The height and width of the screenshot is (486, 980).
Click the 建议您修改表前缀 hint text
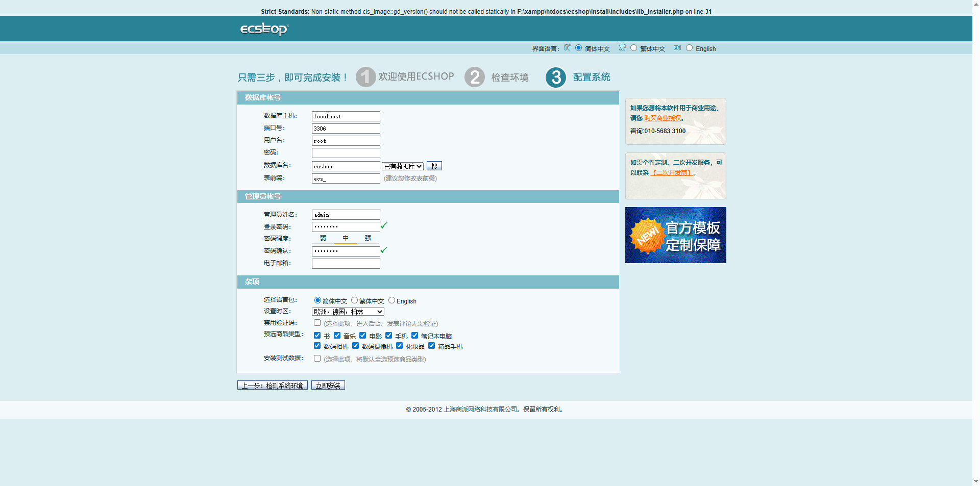pos(410,178)
